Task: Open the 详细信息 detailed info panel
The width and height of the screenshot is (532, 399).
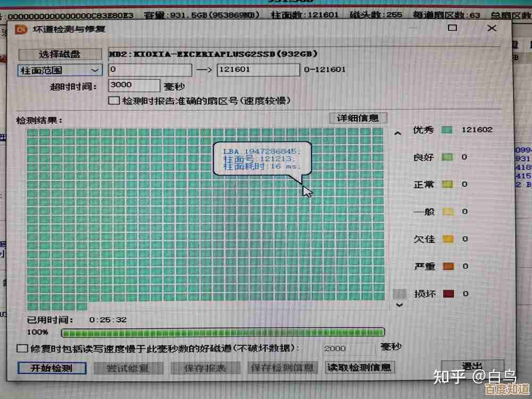Action: click(358, 118)
